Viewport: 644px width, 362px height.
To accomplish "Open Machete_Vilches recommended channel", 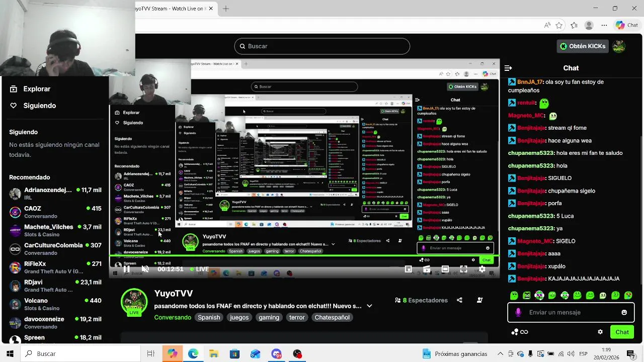I will tap(55, 230).
